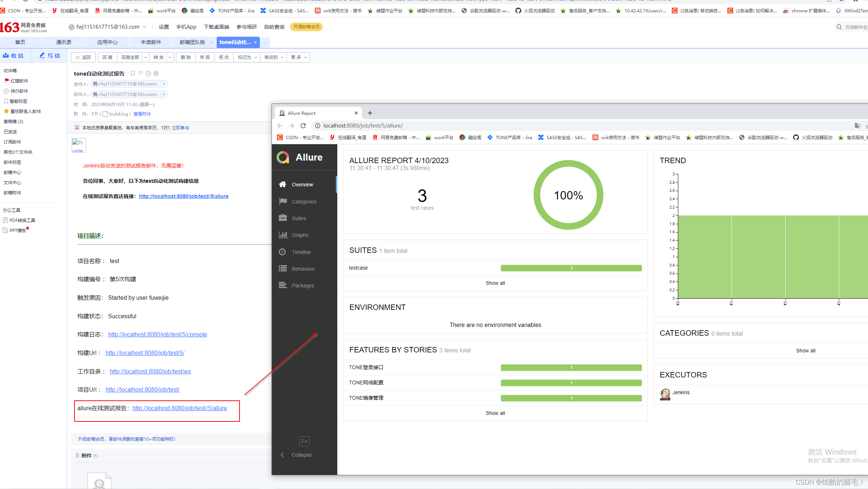
Task: Click the flag icon beside the mail subject
Action: [x=141, y=73]
